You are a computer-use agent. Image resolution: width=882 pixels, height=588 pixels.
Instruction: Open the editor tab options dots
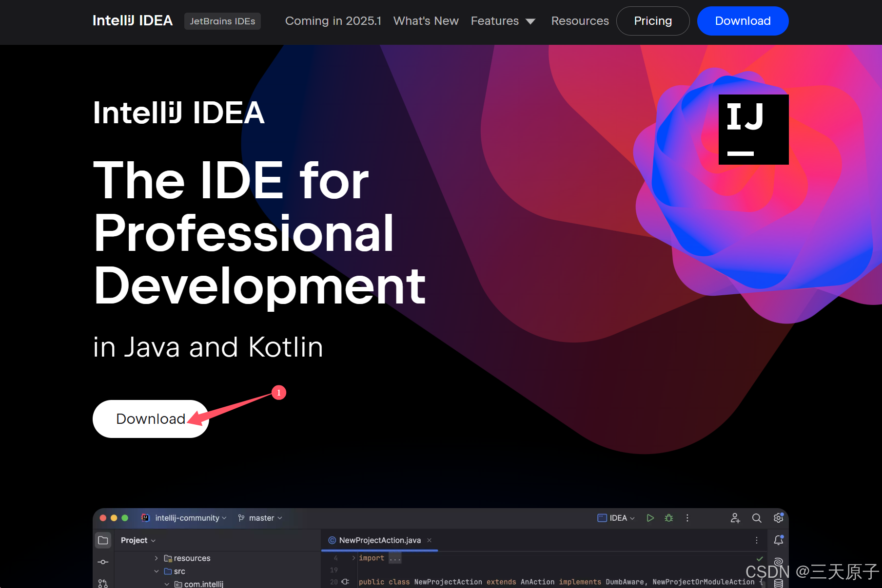pos(757,540)
